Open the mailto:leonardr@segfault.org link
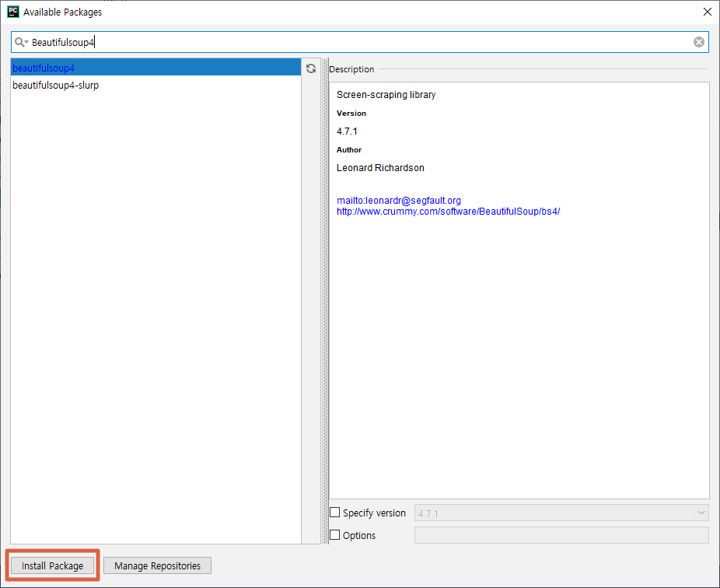Viewport: 720px width, 588px height. (x=399, y=201)
